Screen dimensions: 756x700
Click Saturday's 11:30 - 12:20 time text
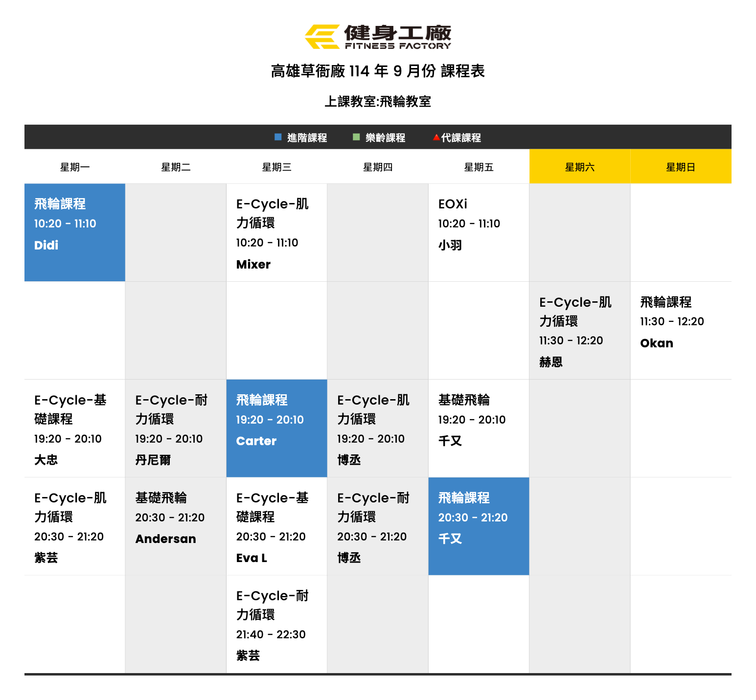pyautogui.click(x=571, y=340)
